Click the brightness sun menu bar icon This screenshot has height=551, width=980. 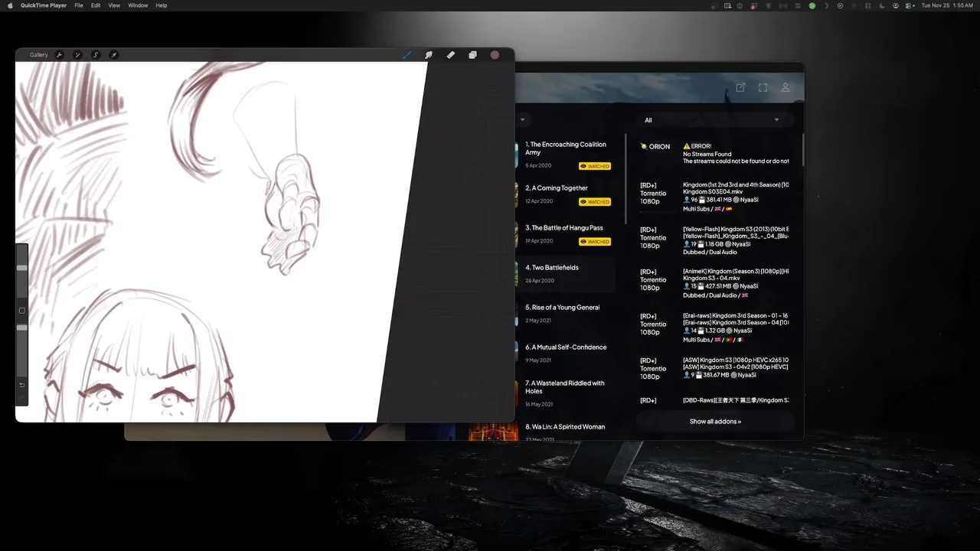(854, 5)
